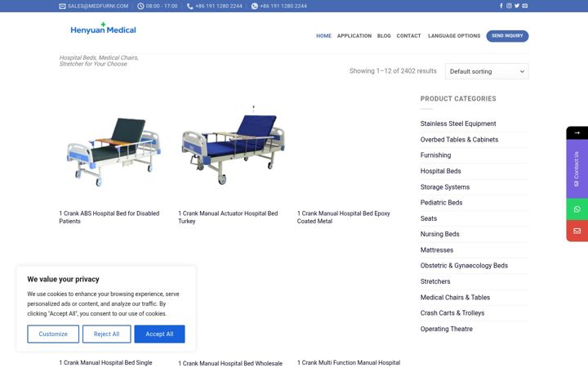Click the clock icon beside business hours
The width and height of the screenshot is (588, 368).
(x=140, y=6)
